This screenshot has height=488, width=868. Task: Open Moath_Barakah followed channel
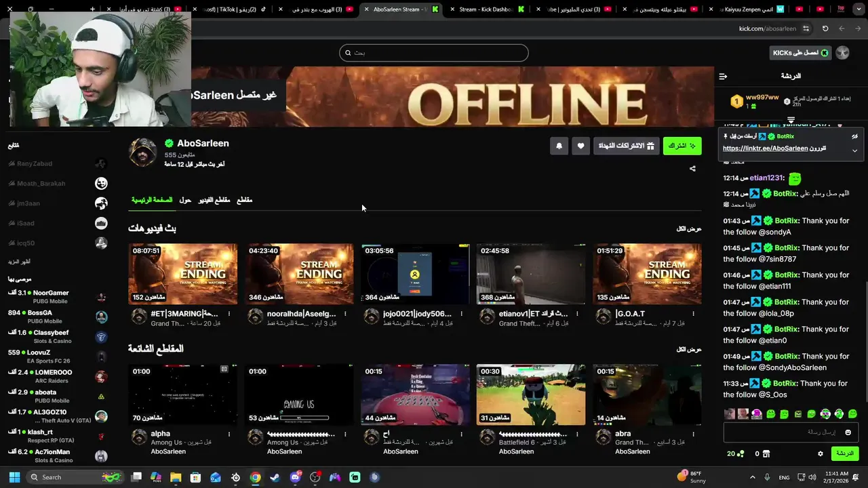(58, 183)
